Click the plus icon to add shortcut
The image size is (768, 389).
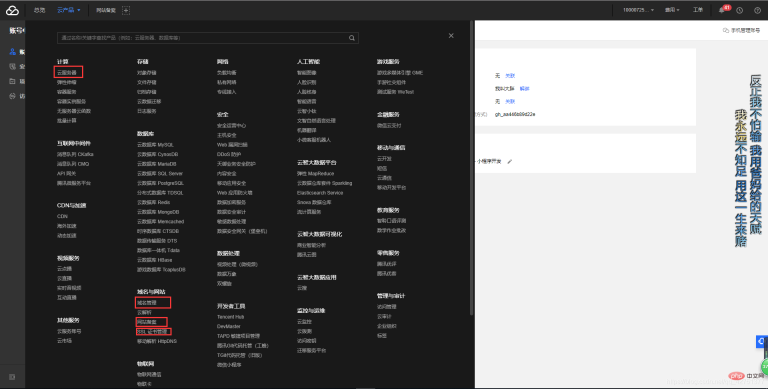pos(126,10)
